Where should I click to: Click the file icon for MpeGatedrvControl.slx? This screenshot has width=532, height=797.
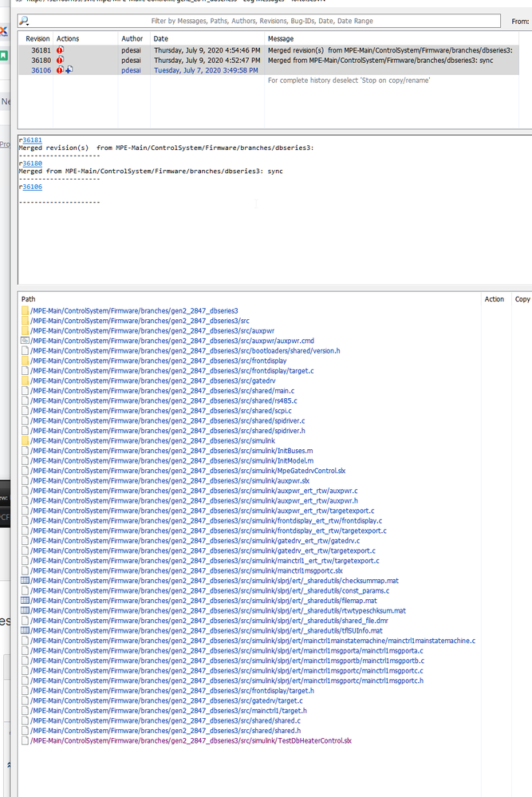(25, 471)
